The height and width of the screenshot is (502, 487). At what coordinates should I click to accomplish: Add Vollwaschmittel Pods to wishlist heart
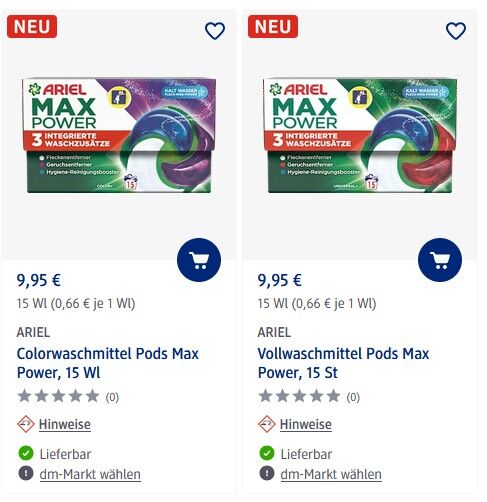click(456, 31)
